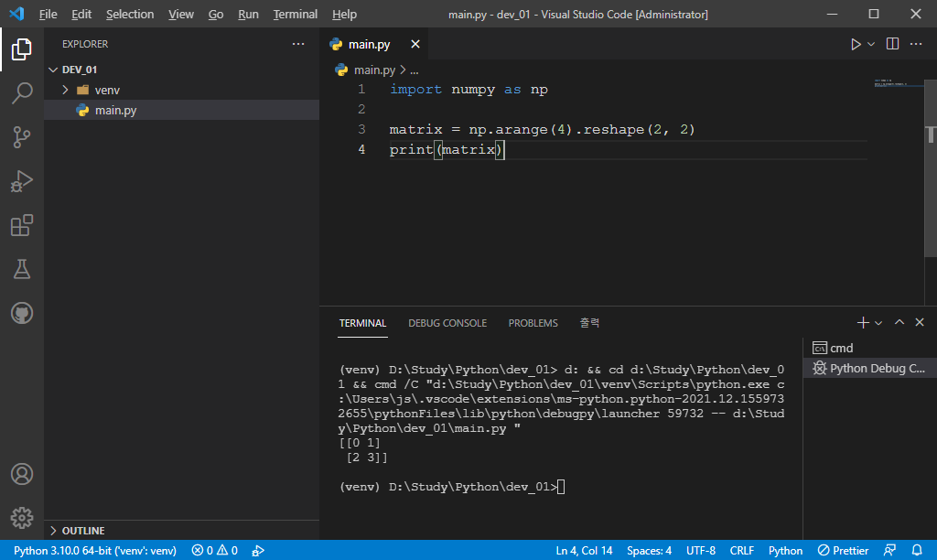The image size is (937, 560).
Task: Run the main.py file with the play button
Action: pyautogui.click(x=855, y=43)
